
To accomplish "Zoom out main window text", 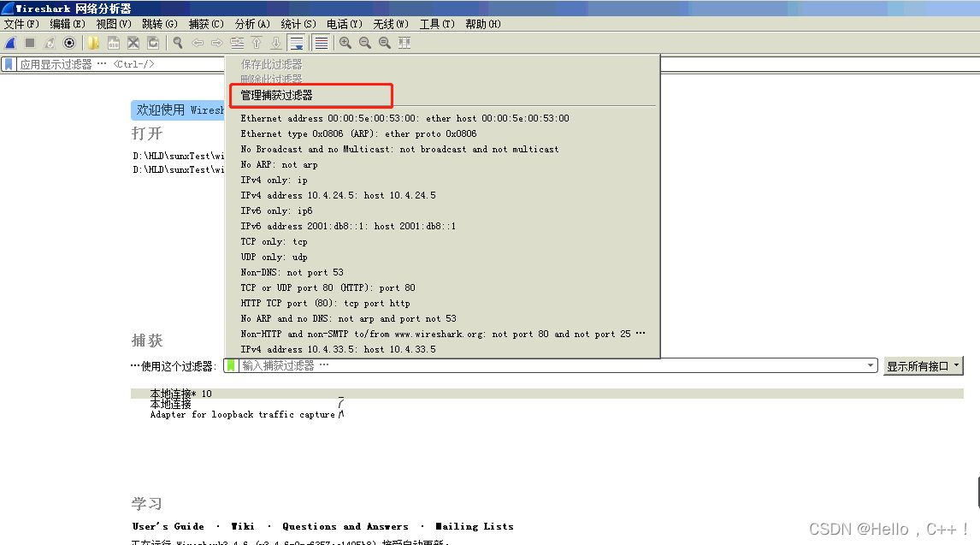I will [x=365, y=43].
